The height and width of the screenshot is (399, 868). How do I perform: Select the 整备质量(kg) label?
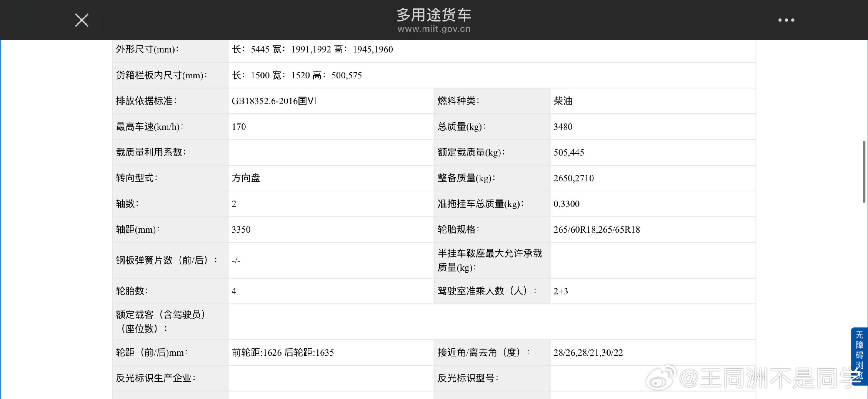[x=466, y=178]
